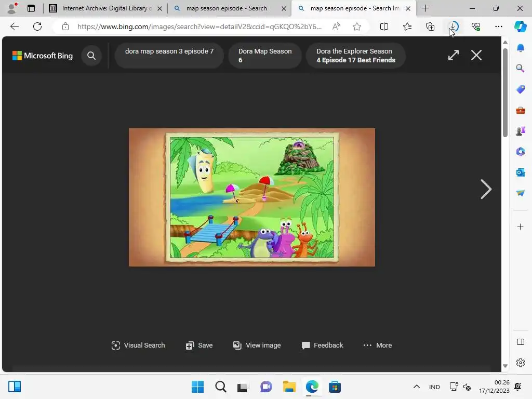Open sidebar settings gear
Screen dimensions: 532x399
[521, 363]
